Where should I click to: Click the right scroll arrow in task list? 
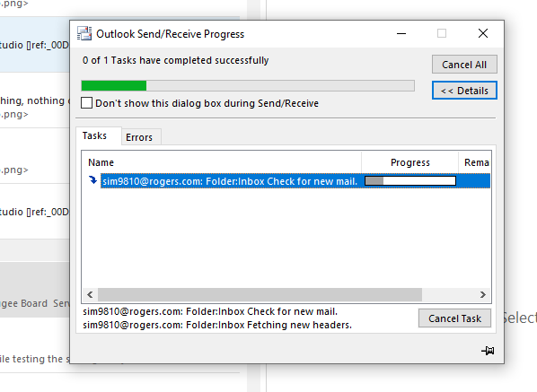pyautogui.click(x=483, y=294)
